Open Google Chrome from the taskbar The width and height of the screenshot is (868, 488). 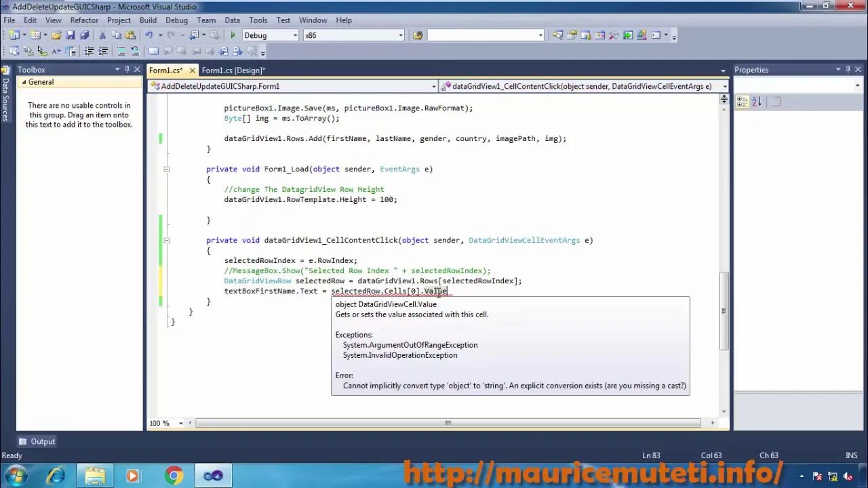[174, 476]
